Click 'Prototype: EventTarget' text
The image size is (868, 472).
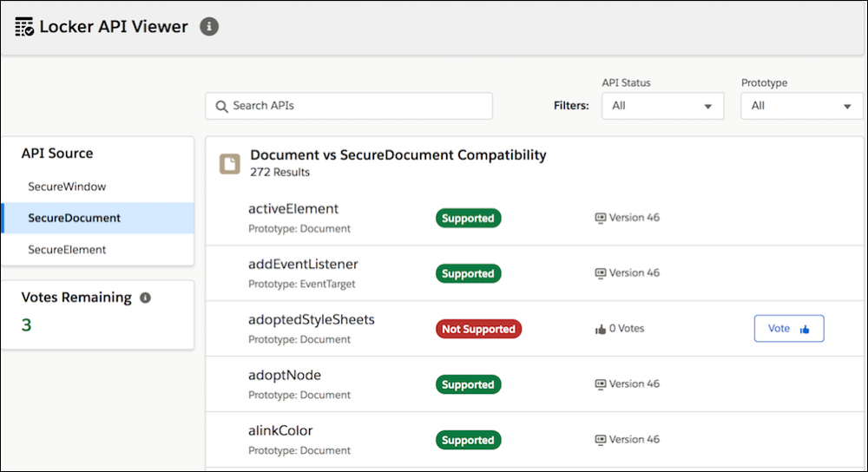click(x=302, y=284)
